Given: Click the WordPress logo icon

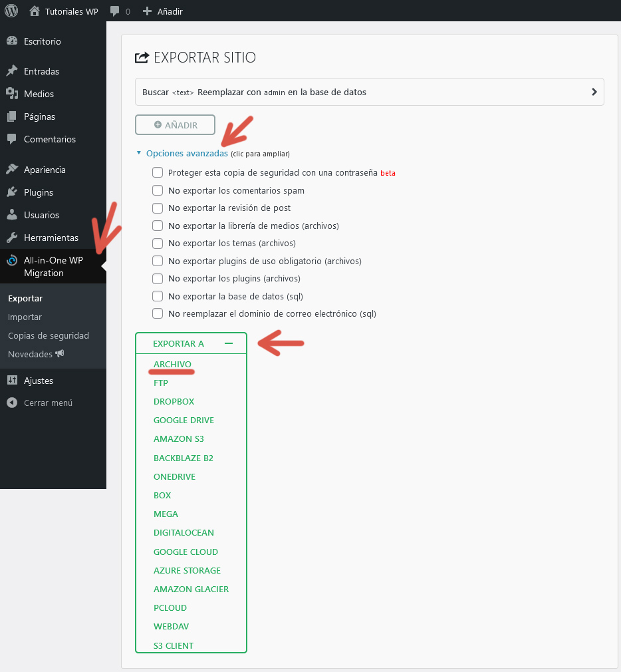Looking at the screenshot, I should (11, 11).
